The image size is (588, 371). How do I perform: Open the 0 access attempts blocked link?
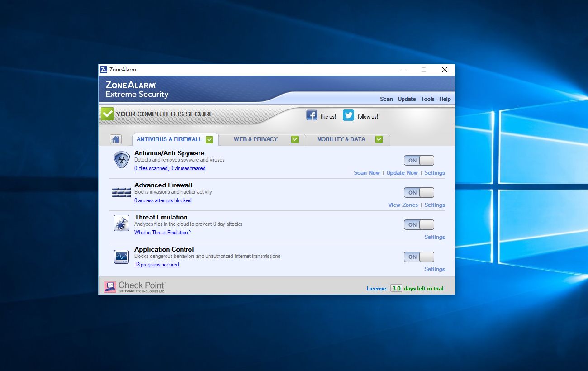163,200
